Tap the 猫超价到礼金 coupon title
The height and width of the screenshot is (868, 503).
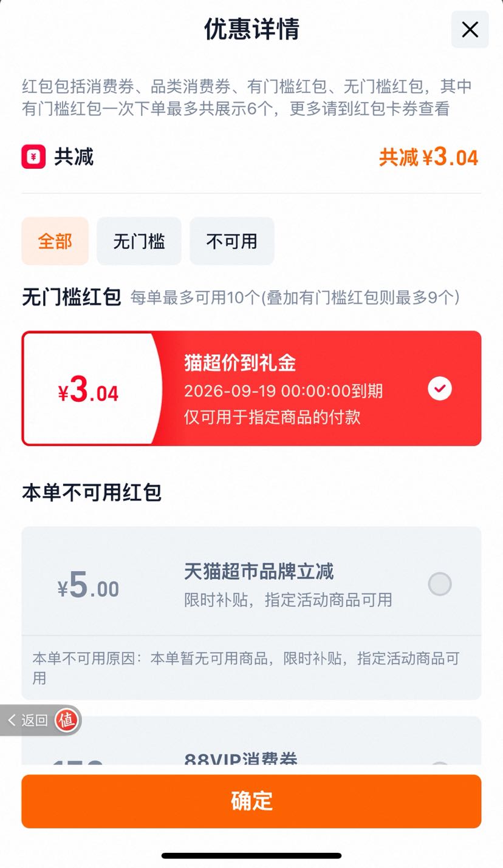click(240, 363)
